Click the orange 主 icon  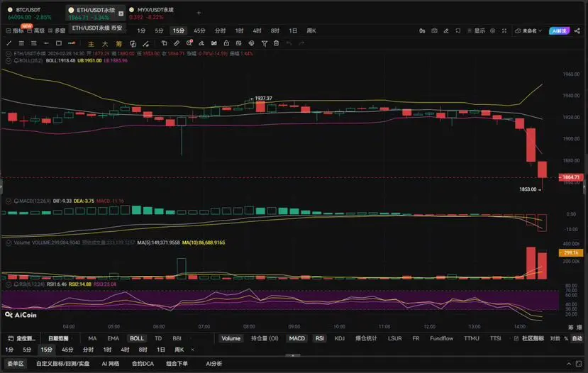[x=91, y=44]
